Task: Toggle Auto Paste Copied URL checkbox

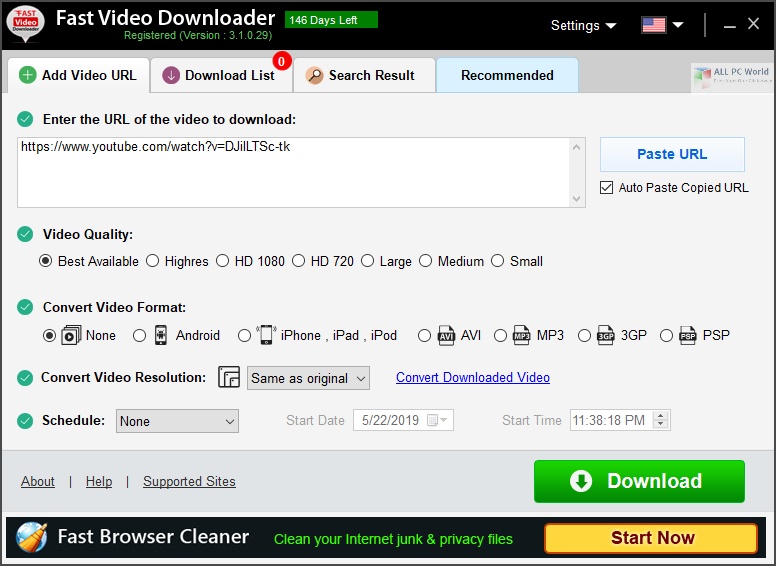Action: point(606,188)
